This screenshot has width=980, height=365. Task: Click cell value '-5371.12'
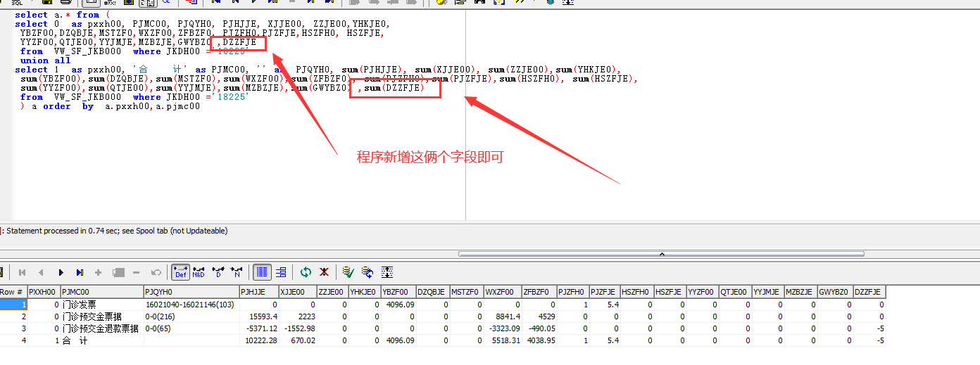click(x=259, y=328)
